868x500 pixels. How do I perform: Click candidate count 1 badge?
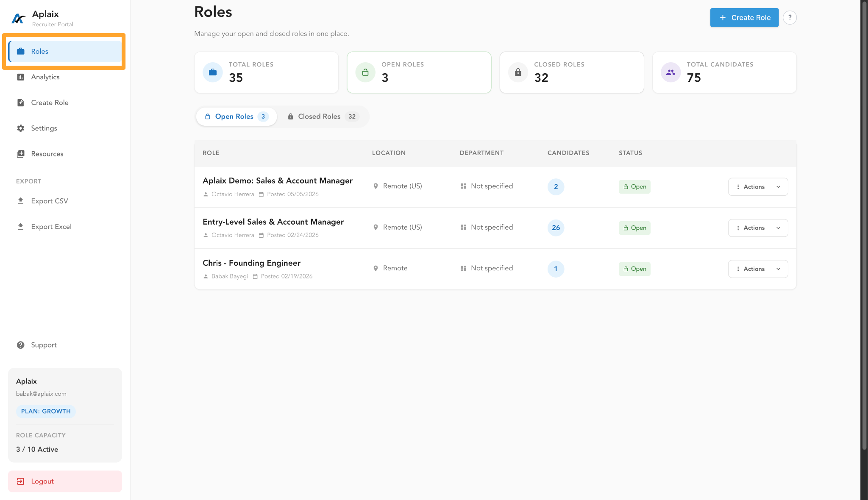pyautogui.click(x=556, y=269)
